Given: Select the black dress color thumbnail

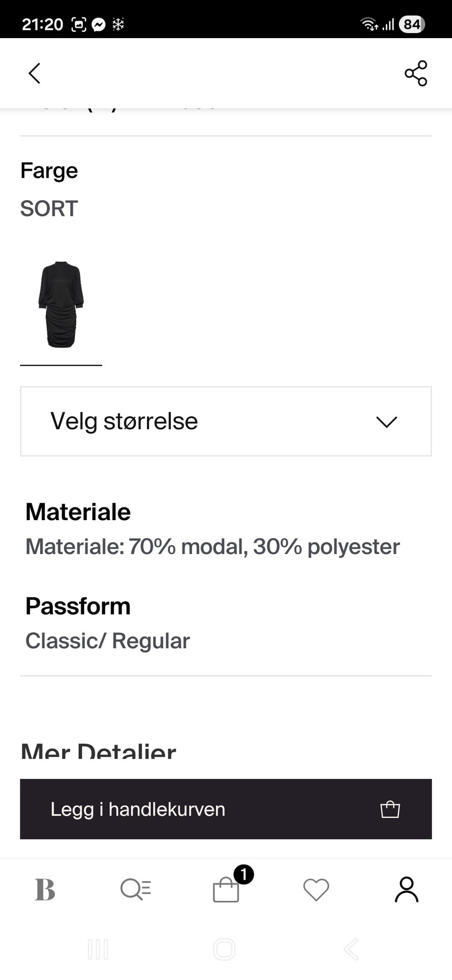Looking at the screenshot, I should pyautogui.click(x=61, y=305).
